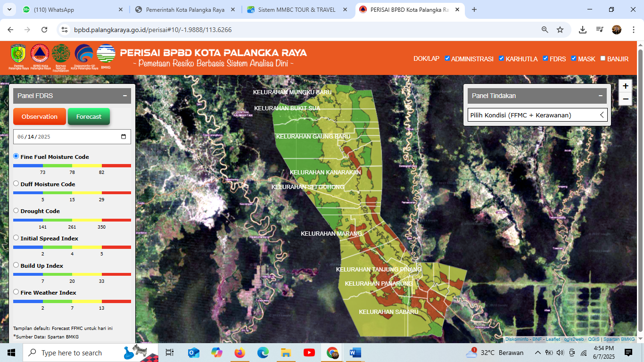644x362 pixels.
Task: Reload the page using browser refresh
Action: click(x=44, y=30)
